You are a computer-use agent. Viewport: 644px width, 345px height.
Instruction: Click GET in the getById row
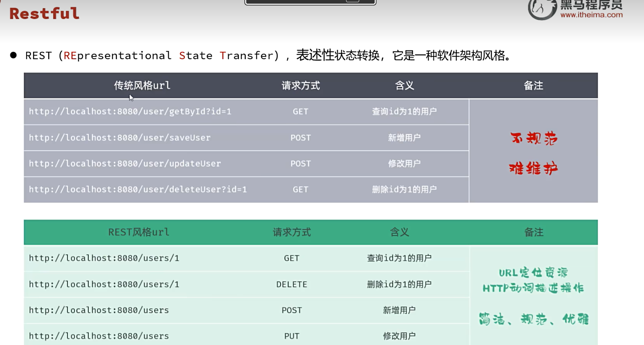(301, 111)
